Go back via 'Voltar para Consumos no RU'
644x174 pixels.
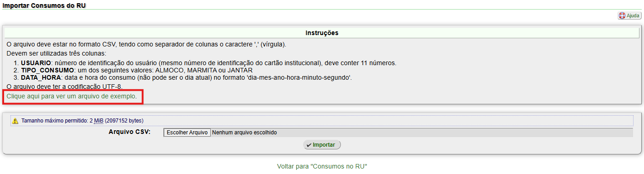(322, 166)
